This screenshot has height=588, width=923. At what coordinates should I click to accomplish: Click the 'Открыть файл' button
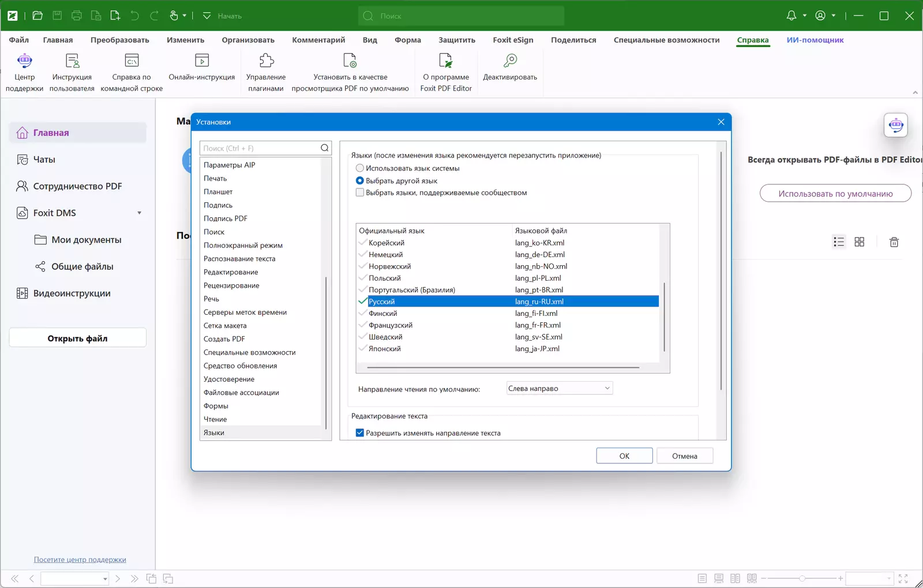[78, 338]
